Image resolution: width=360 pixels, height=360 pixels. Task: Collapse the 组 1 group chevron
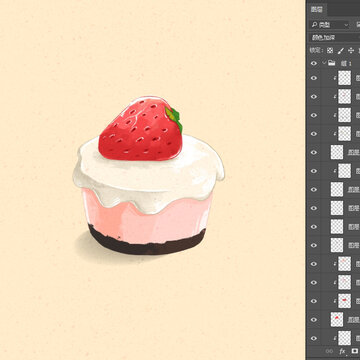pyautogui.click(x=324, y=63)
